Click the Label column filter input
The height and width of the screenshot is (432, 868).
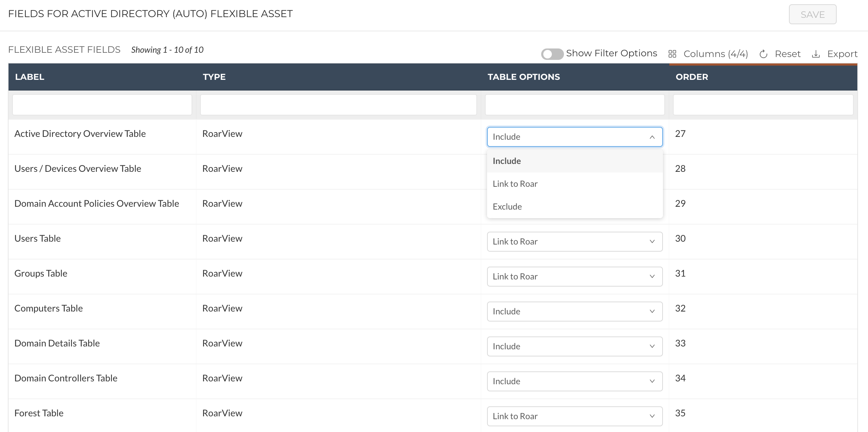pyautogui.click(x=102, y=105)
